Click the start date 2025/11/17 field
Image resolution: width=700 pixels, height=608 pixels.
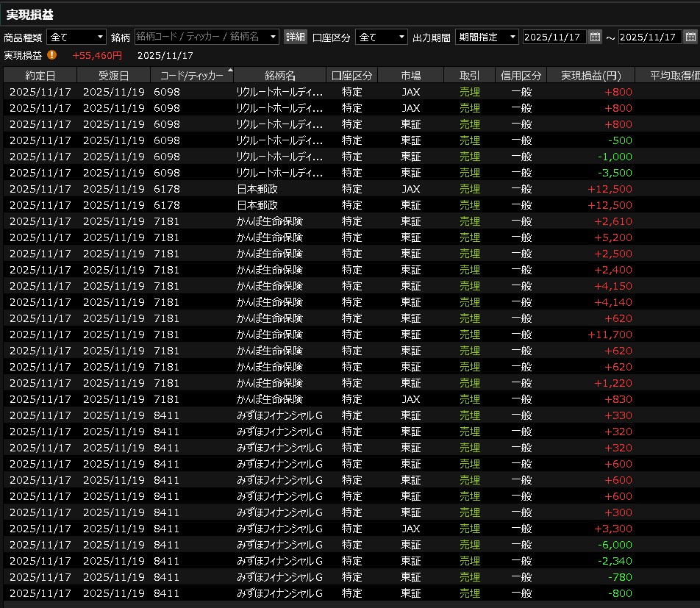[554, 37]
